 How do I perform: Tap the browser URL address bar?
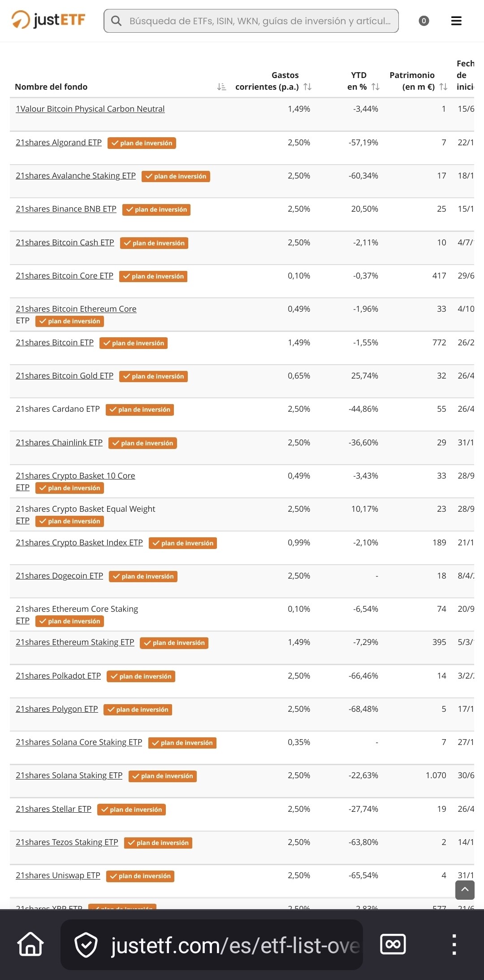(235, 945)
